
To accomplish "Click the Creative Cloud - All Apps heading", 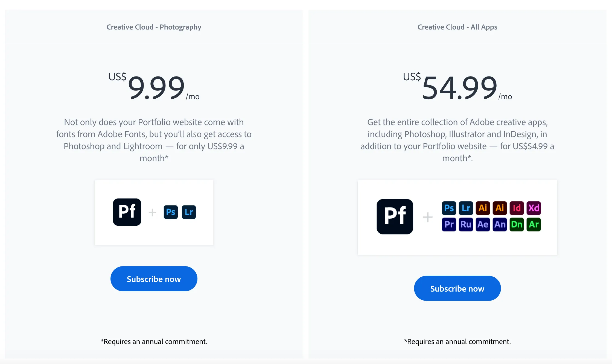I will pos(457,27).
